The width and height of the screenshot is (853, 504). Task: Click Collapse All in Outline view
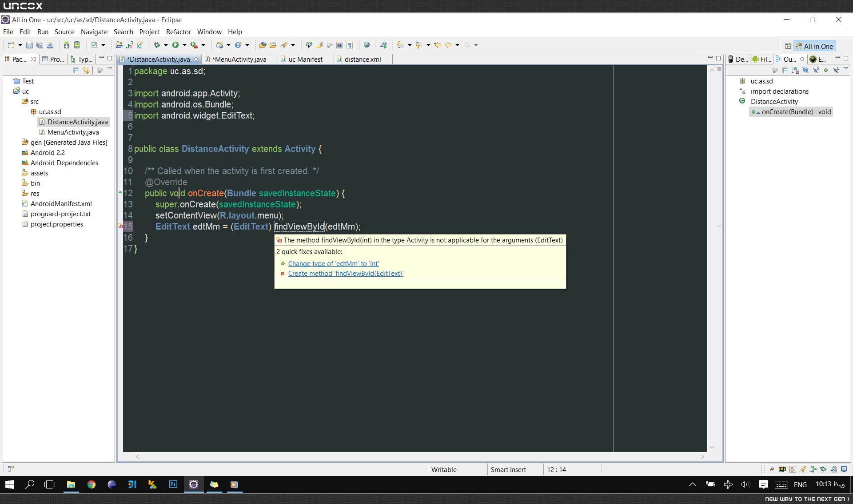(x=785, y=70)
